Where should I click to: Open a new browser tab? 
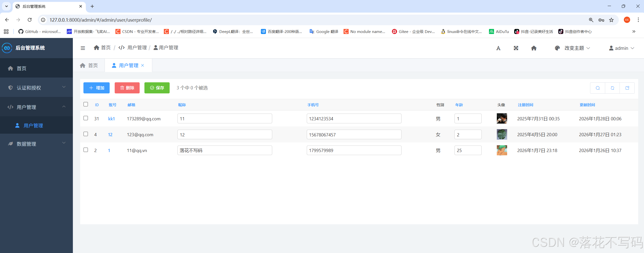click(x=92, y=6)
